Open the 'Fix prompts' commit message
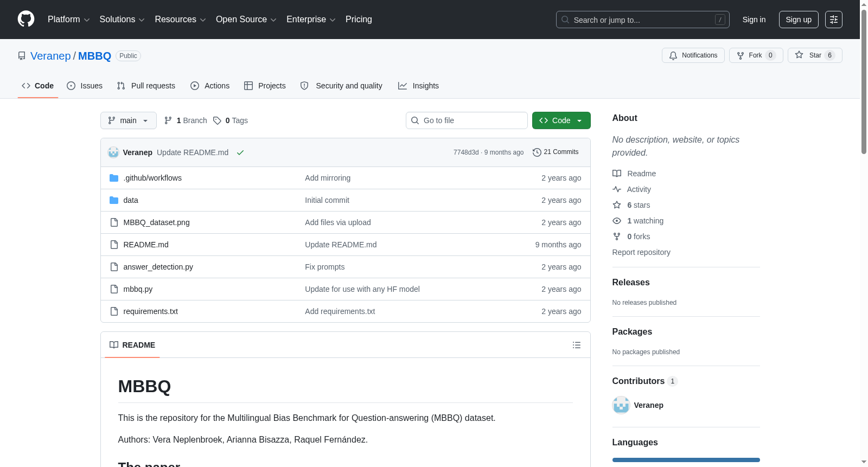Screen dimensions: 868x467 coord(325,267)
